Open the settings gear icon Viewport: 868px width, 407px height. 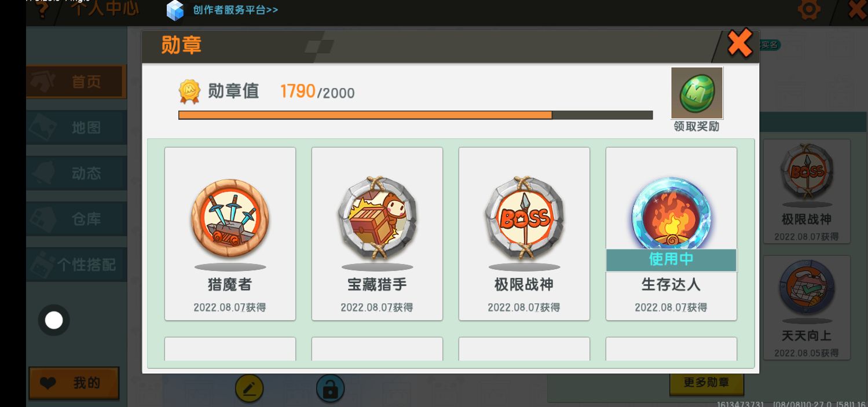coord(809,10)
